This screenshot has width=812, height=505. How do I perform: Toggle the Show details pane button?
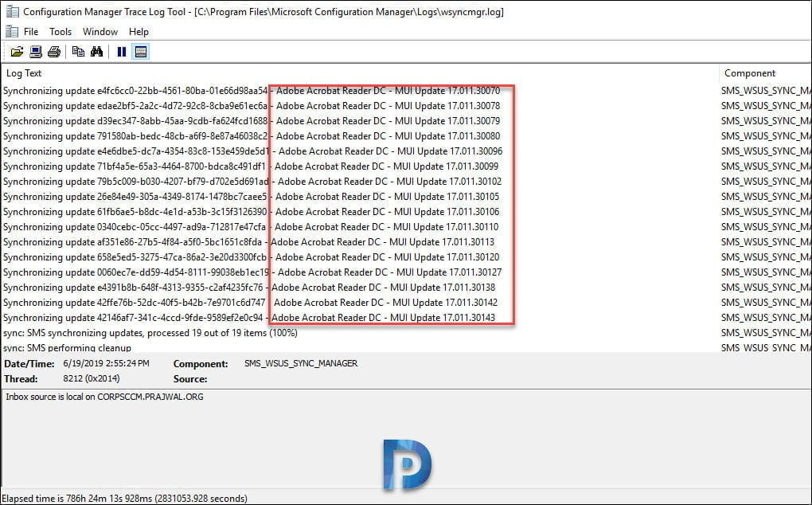coord(140,52)
